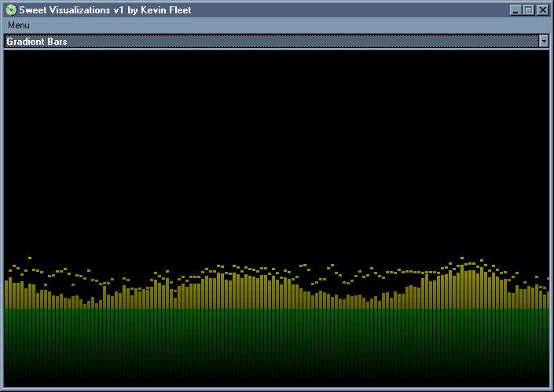This screenshot has width=554, height=392.
Task: Click the highest peak marker on the far left
Action: pyautogui.click(x=30, y=258)
